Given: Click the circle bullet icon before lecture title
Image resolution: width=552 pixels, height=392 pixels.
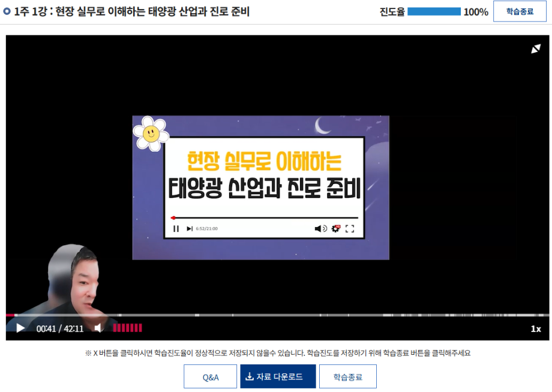Looking at the screenshot, I should pyautogui.click(x=7, y=11).
